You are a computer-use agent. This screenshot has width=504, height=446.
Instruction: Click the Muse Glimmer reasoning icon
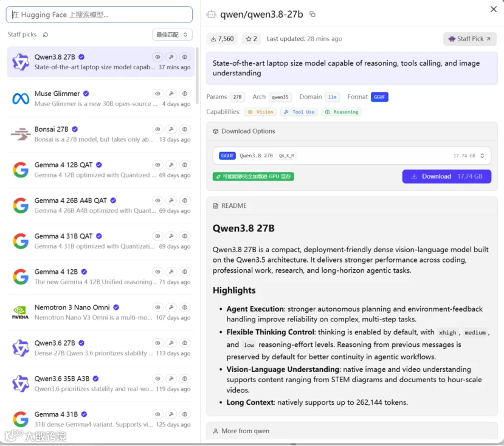click(x=185, y=94)
